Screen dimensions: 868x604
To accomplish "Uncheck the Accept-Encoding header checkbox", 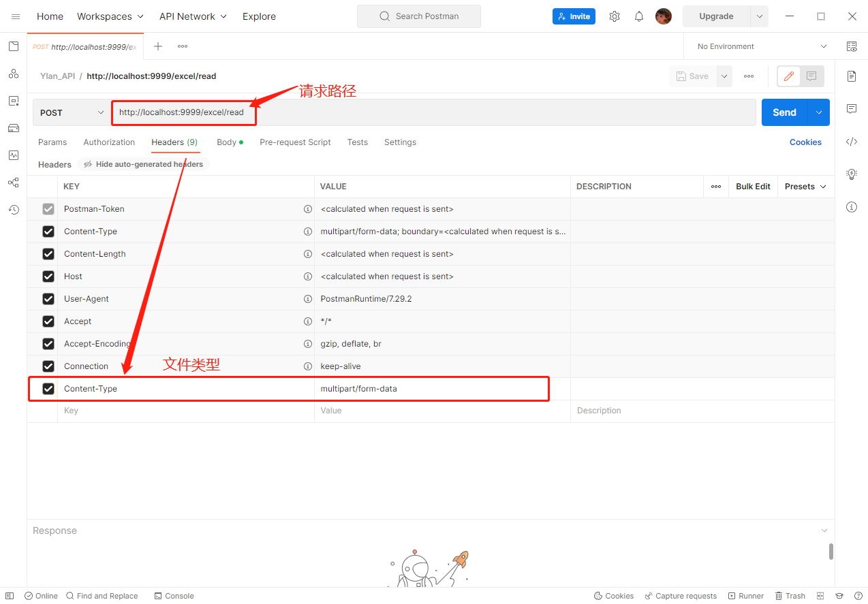I will (x=48, y=344).
